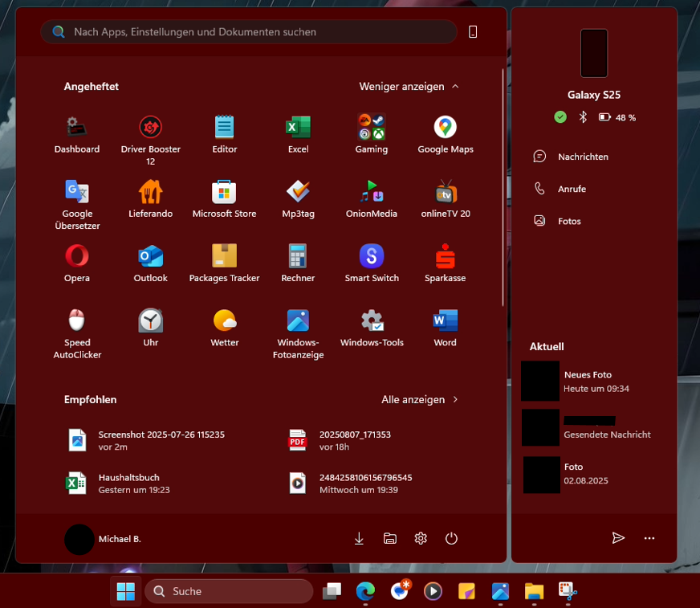The image size is (700, 608).
Task: Open Windows-Tools
Action: click(372, 328)
